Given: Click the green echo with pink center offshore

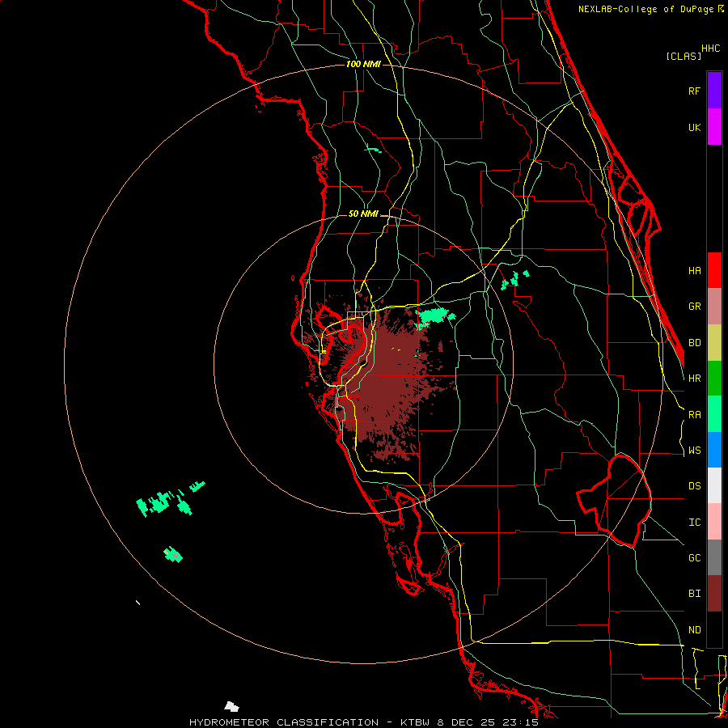Looking at the screenshot, I should tap(173, 554).
